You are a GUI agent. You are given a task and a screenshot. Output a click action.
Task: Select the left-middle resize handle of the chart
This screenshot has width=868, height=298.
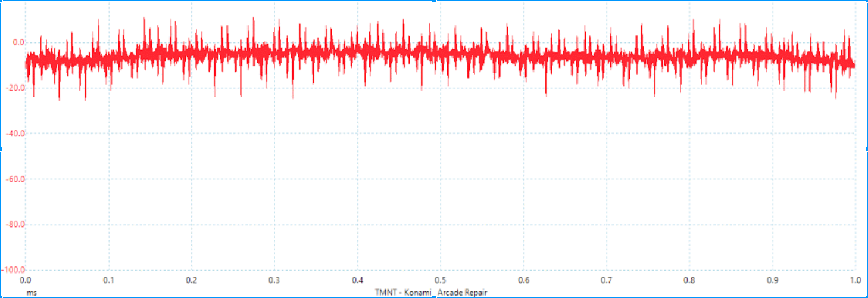(1, 149)
